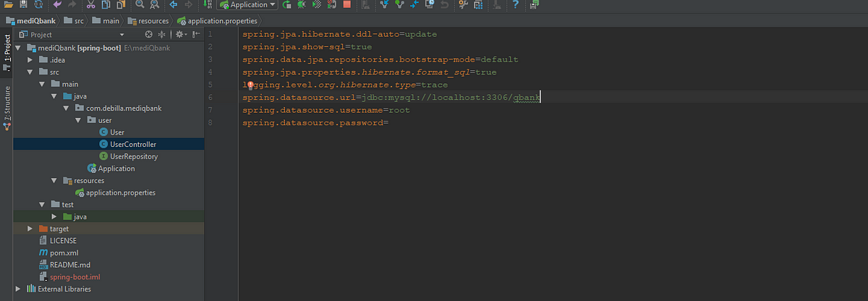This screenshot has width=868, height=301.
Task: Click the Show History clock icon
Action: click(x=430, y=5)
